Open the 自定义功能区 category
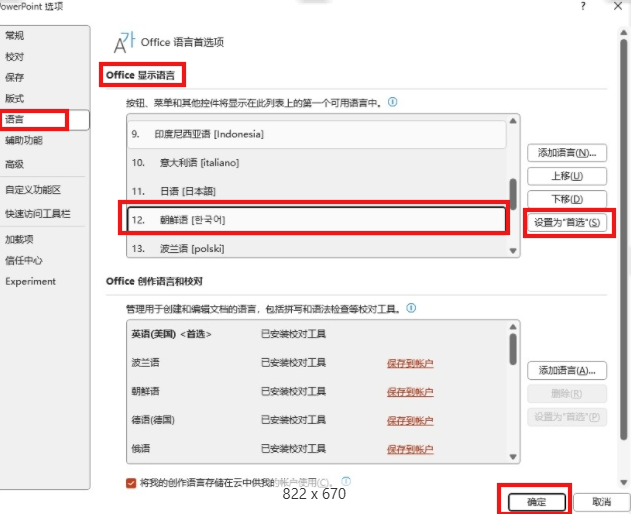 click(33, 190)
